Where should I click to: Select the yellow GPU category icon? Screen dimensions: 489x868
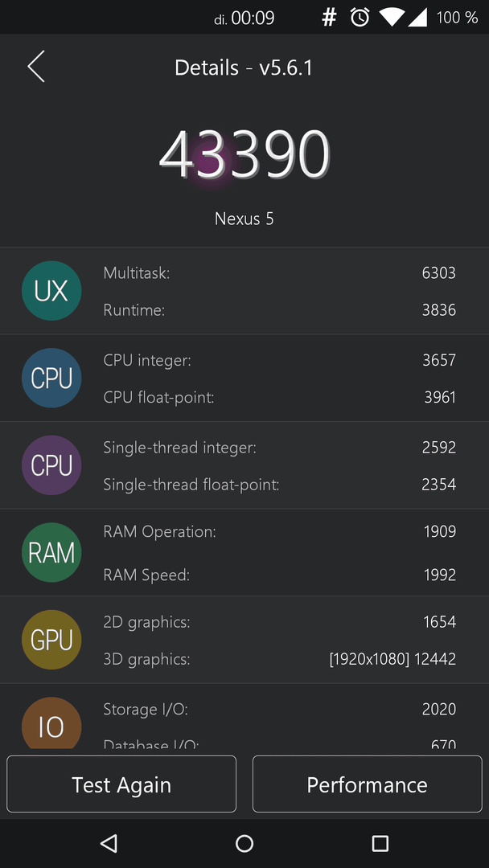click(51, 640)
